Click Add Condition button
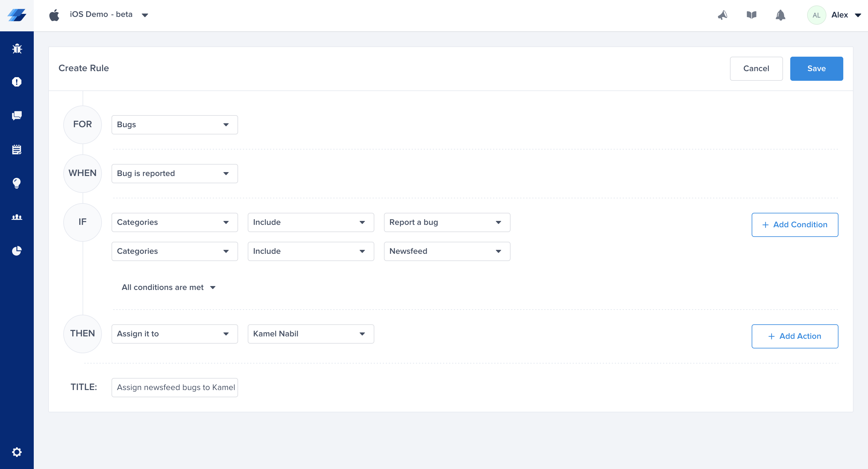The height and width of the screenshot is (469, 868). (x=794, y=225)
